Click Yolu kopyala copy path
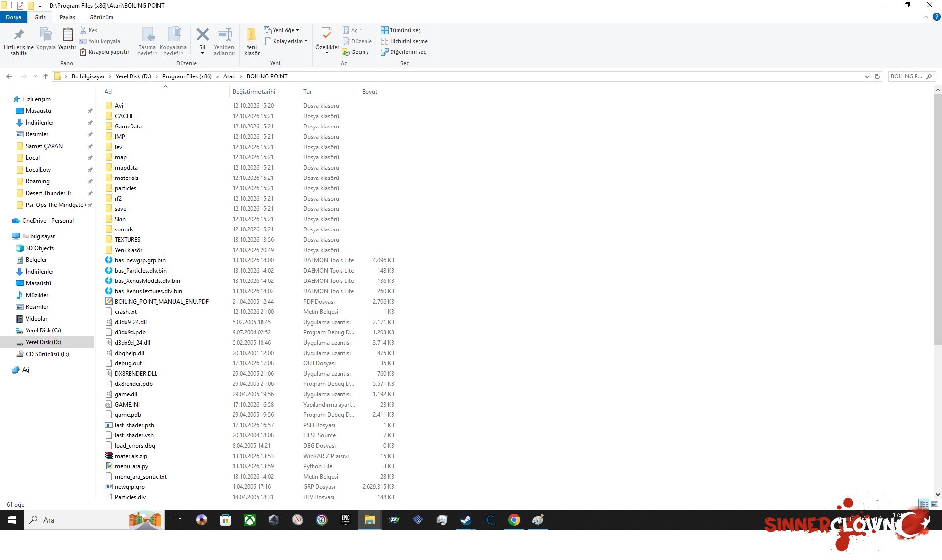Viewport: 942px width, 560px height. coord(100,41)
